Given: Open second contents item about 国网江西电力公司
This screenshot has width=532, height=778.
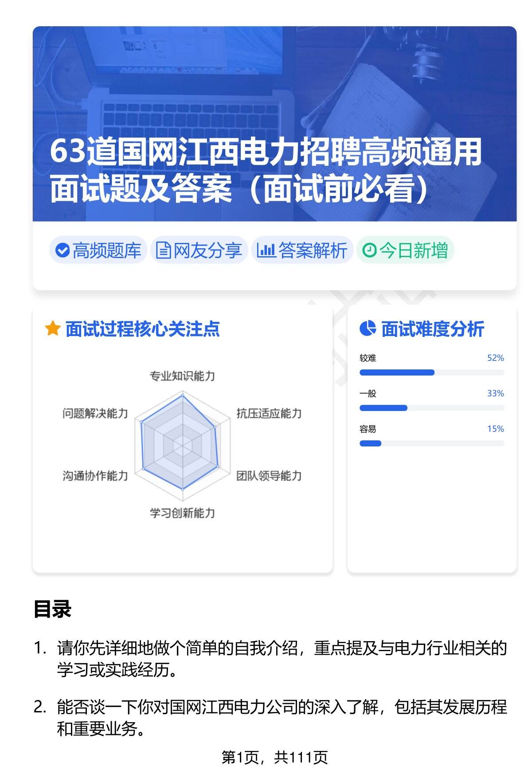Looking at the screenshot, I should pos(282,717).
